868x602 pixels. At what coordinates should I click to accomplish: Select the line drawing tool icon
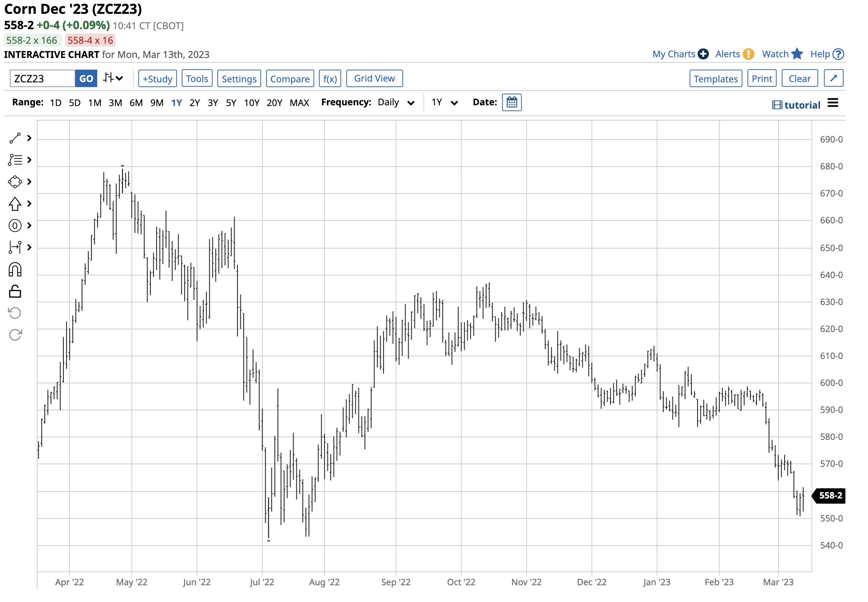pyautogui.click(x=15, y=138)
